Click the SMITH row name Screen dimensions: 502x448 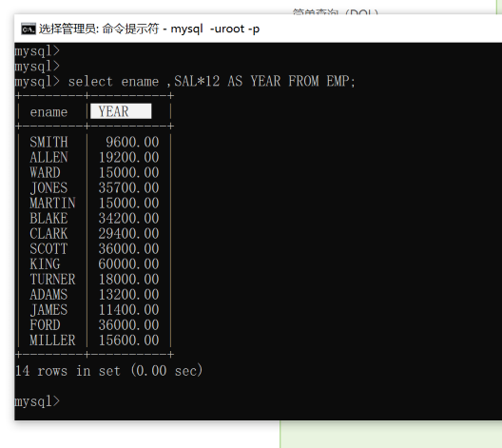[48, 142]
